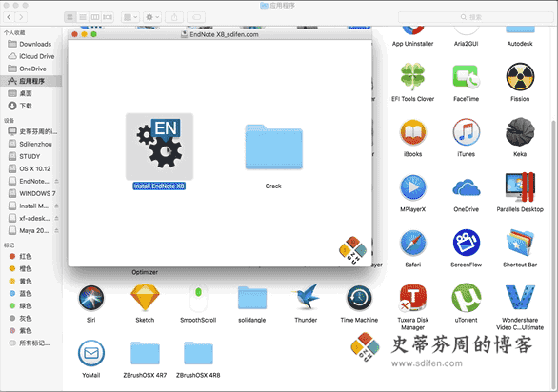
Task: Select the Keka app icon
Action: click(x=520, y=132)
